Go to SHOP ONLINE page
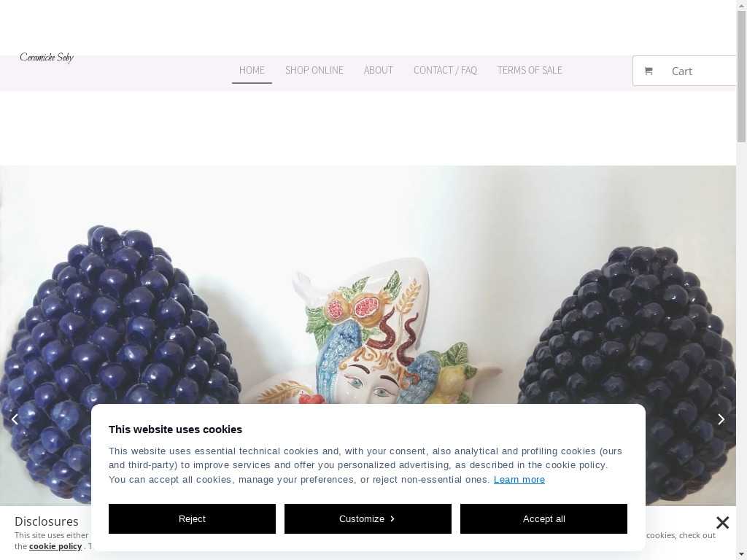The height and width of the screenshot is (560, 747). pyautogui.click(x=314, y=70)
